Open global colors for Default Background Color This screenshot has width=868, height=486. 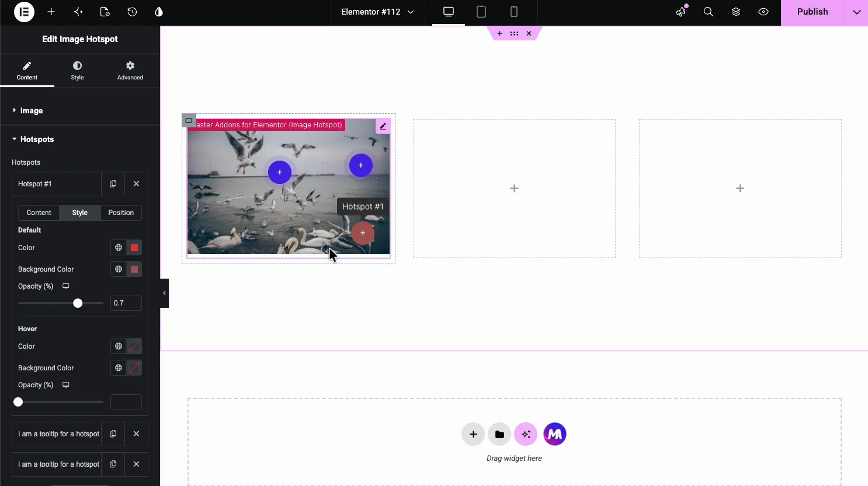coord(119,269)
